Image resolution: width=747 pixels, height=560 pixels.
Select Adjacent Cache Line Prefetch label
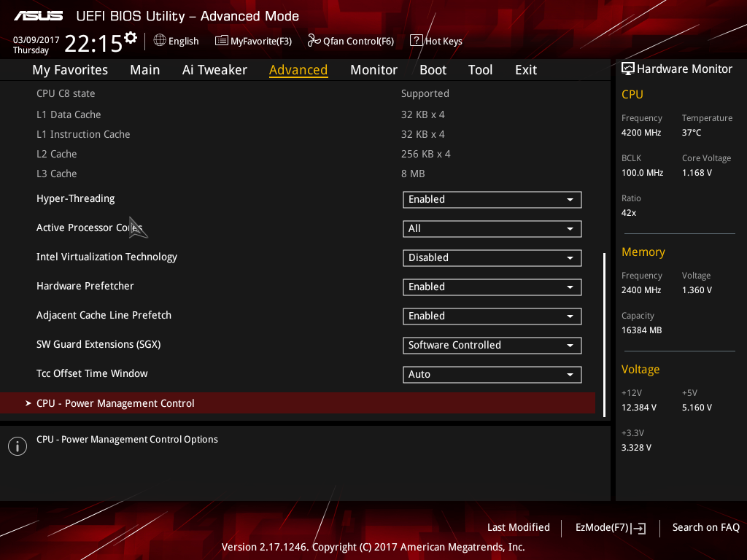[x=104, y=315]
